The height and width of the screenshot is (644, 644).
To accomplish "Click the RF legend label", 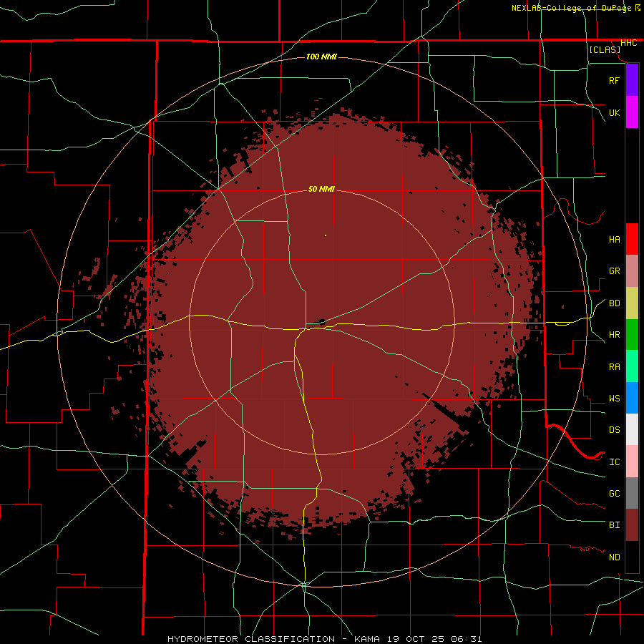I will (614, 81).
